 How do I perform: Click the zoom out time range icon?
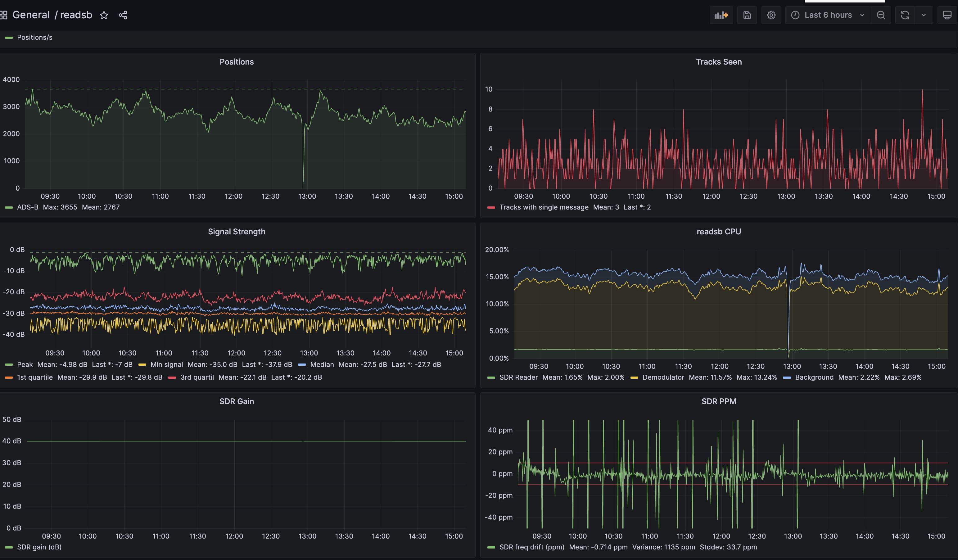pos(881,15)
